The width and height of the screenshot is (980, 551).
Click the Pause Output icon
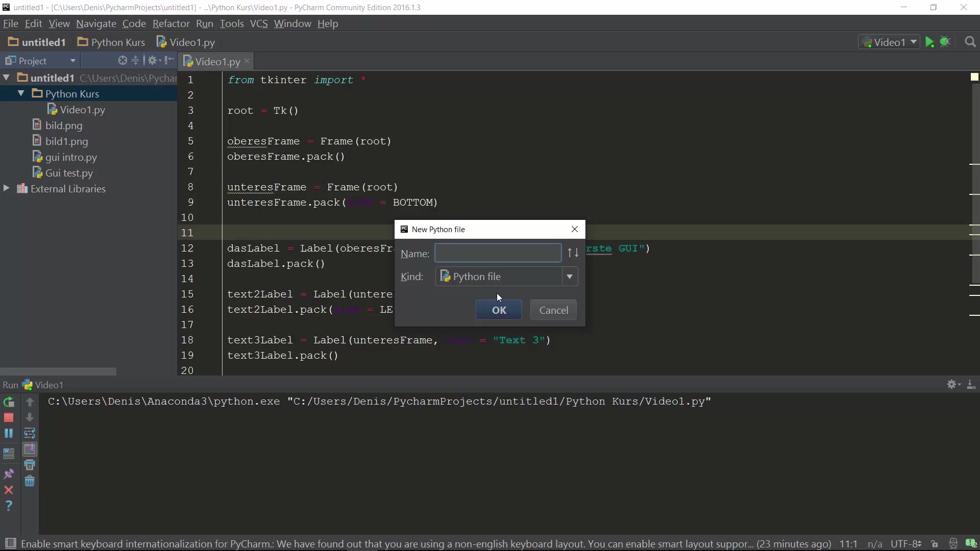coord(9,433)
